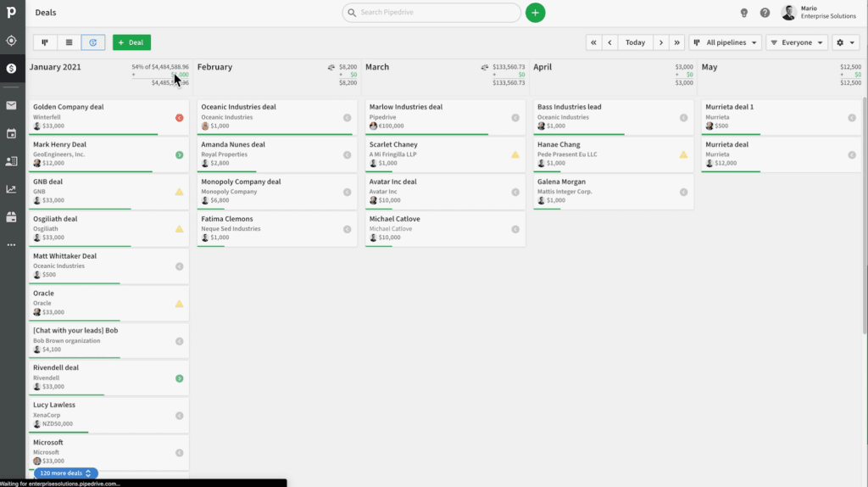Click green activity icon on Rivendell deal

click(x=180, y=378)
